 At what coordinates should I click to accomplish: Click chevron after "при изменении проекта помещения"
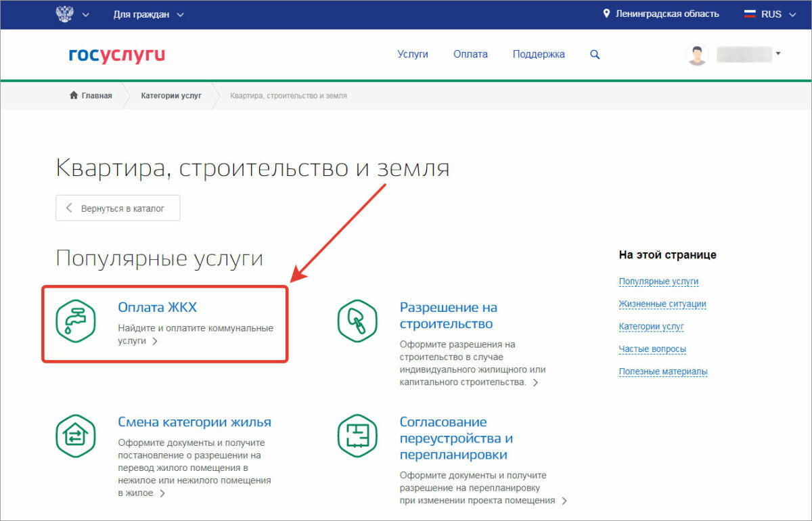pos(564,501)
